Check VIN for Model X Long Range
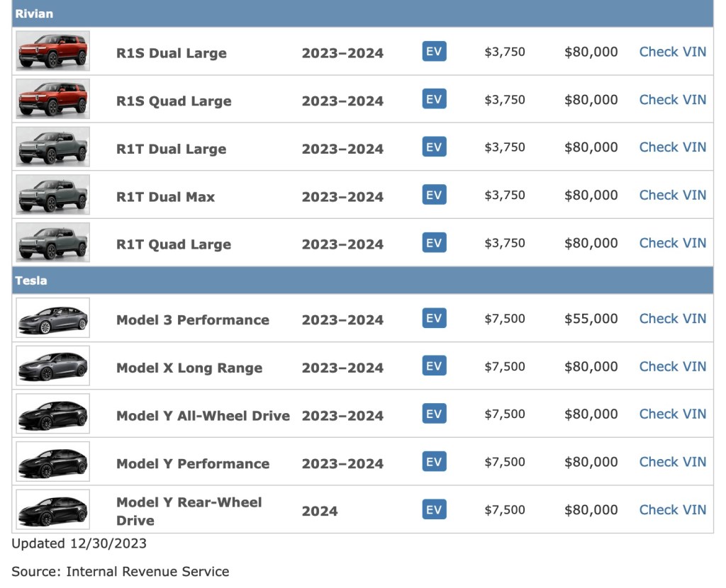The width and height of the screenshot is (726, 588). click(x=672, y=366)
